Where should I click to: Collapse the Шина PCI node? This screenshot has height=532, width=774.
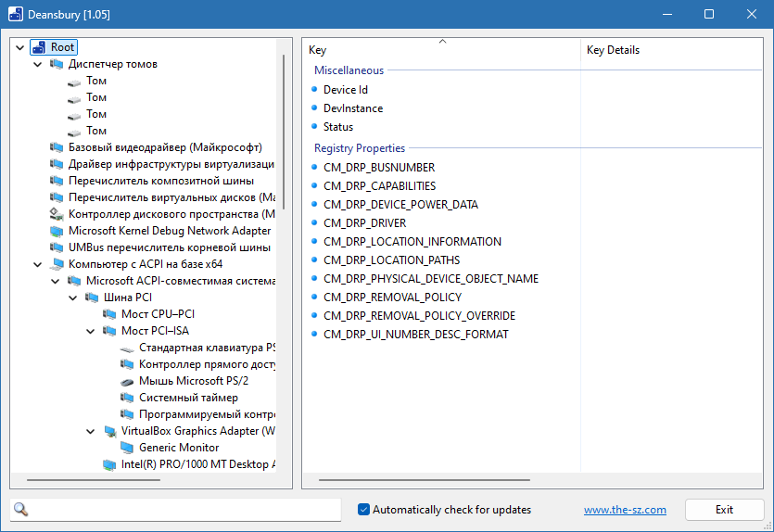point(73,298)
